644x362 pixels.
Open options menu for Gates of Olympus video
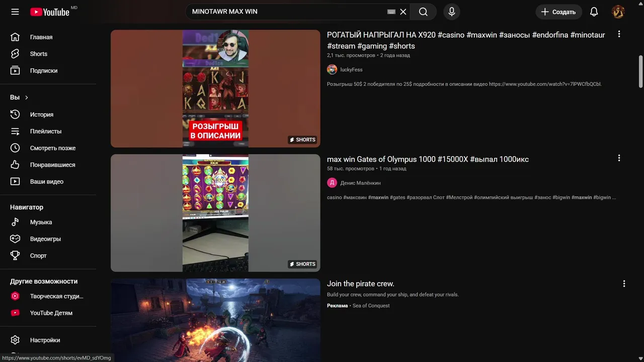[x=619, y=158]
